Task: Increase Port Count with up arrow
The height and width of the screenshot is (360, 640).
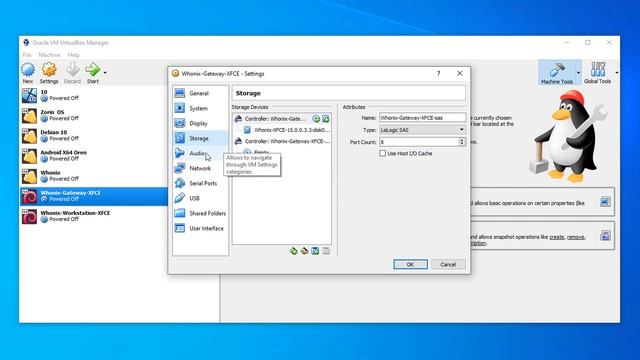Action: point(462,140)
